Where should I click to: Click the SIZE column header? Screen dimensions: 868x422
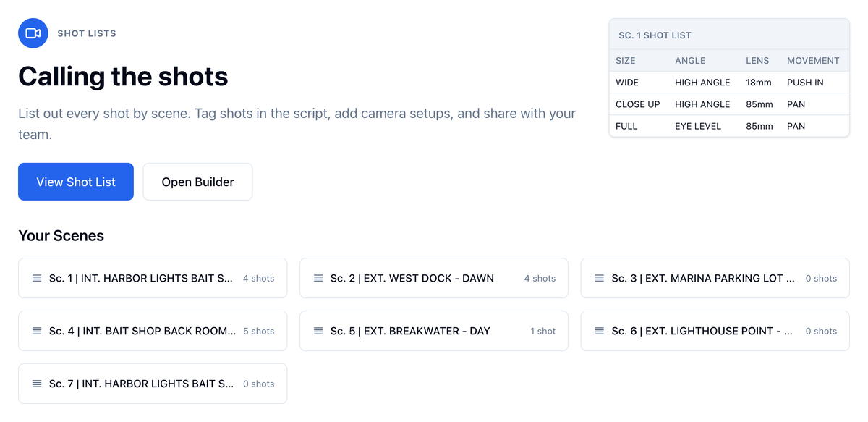626,61
